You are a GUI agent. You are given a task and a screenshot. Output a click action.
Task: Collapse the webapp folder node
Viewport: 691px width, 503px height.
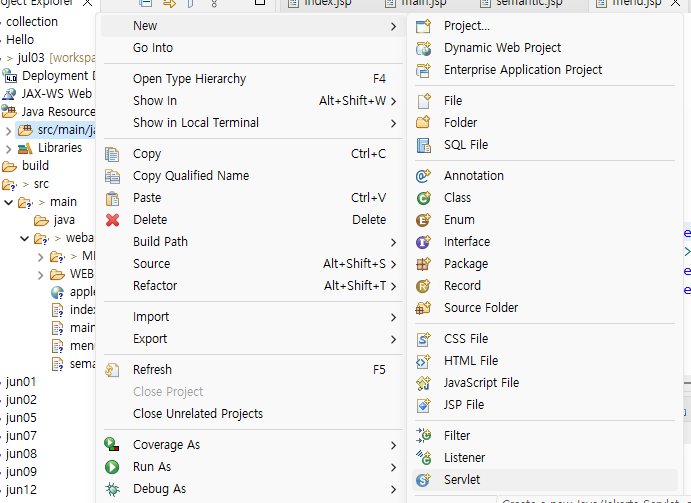[x=25, y=238]
